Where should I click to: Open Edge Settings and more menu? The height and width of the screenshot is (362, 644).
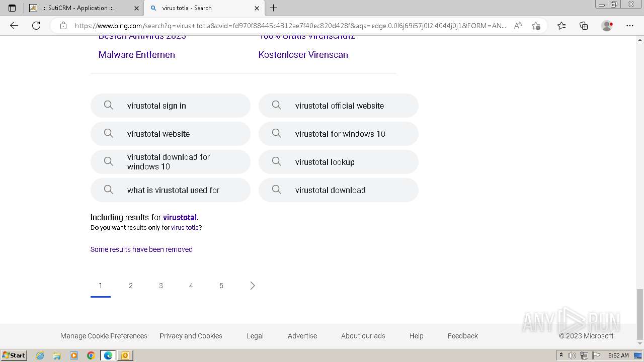click(x=630, y=26)
